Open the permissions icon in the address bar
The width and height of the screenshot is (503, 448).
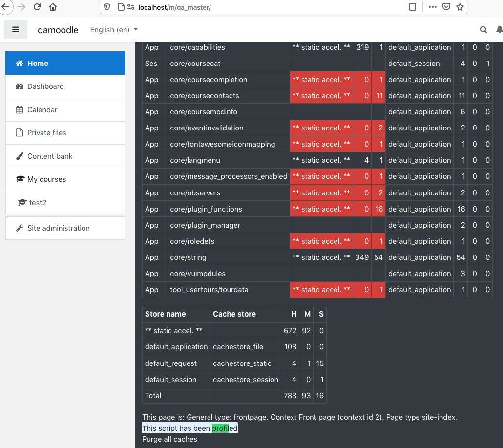[x=131, y=7]
